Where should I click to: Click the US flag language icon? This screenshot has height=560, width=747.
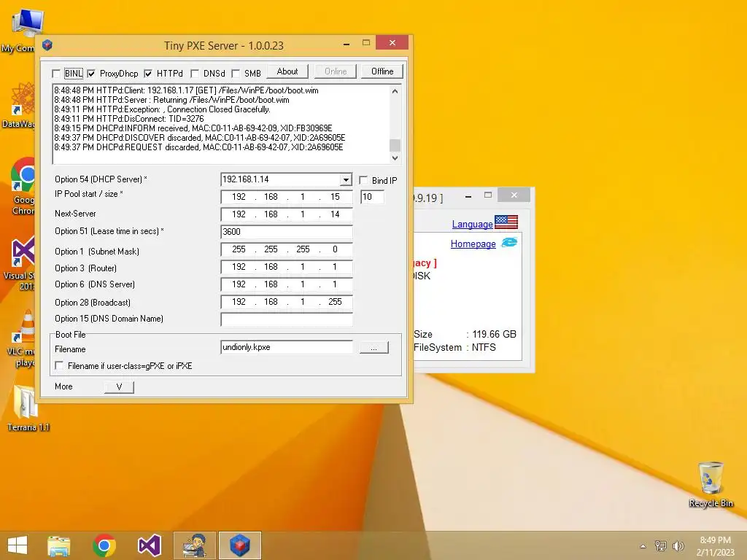pyautogui.click(x=506, y=222)
